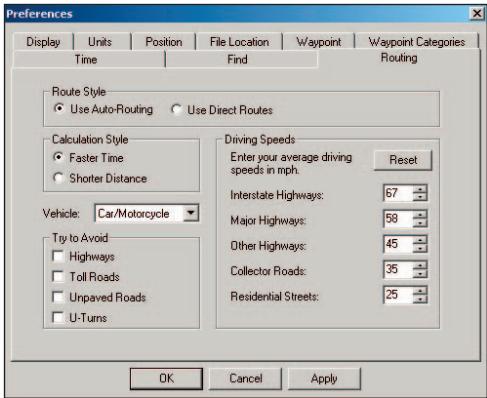Image resolution: width=487 pixels, height=398 pixels.
Task: Switch to Waypoint Categories tab
Action: point(417,42)
